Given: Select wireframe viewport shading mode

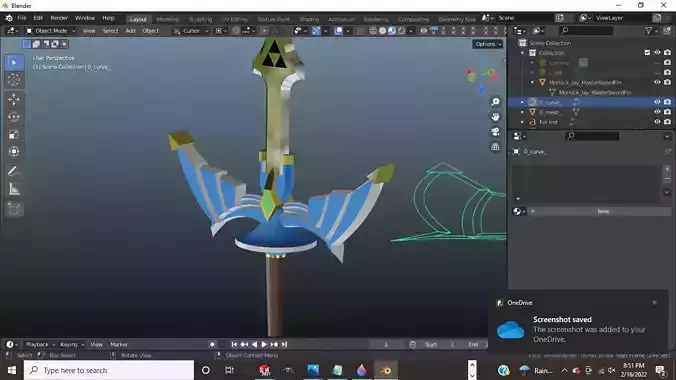Looking at the screenshot, I should click(373, 31).
